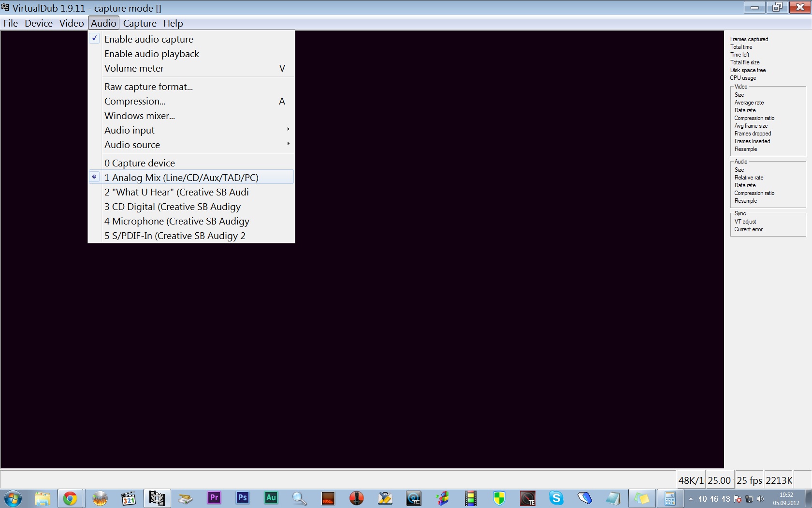The width and height of the screenshot is (812, 508).
Task: Click the 25.00 frame rate status field
Action: coord(720,480)
